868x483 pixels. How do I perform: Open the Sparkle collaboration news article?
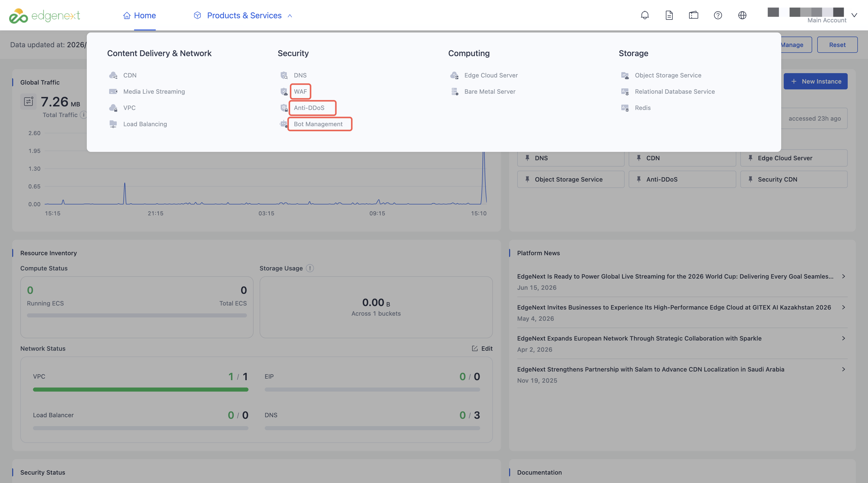click(639, 339)
